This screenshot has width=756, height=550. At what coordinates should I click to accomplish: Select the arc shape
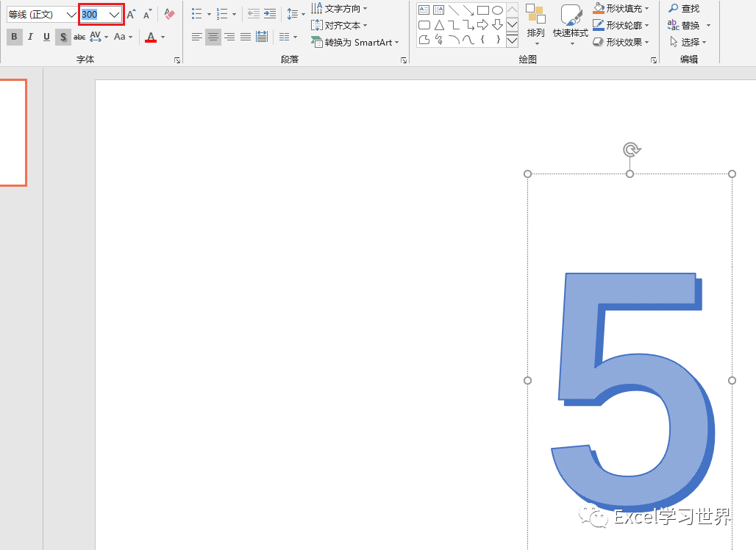tap(453, 40)
